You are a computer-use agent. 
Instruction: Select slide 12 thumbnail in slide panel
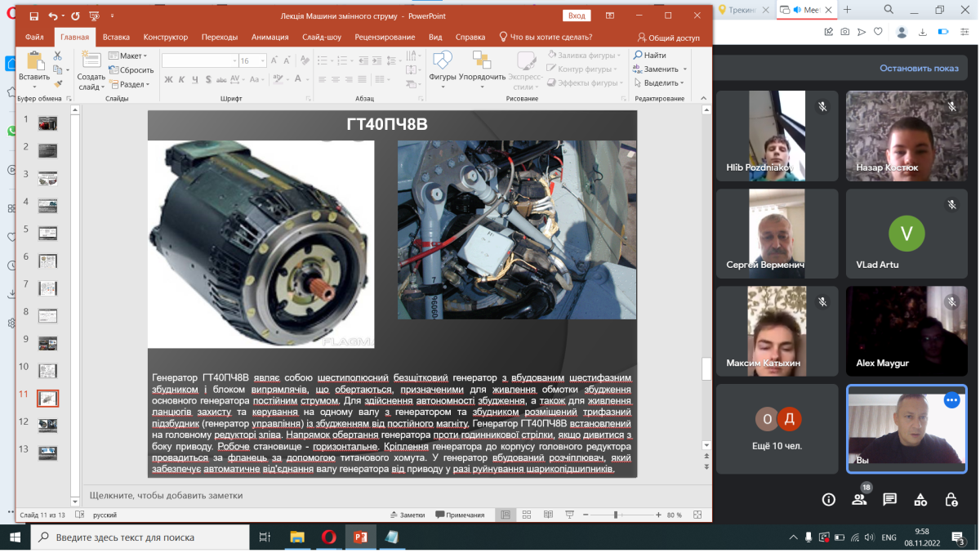click(47, 425)
